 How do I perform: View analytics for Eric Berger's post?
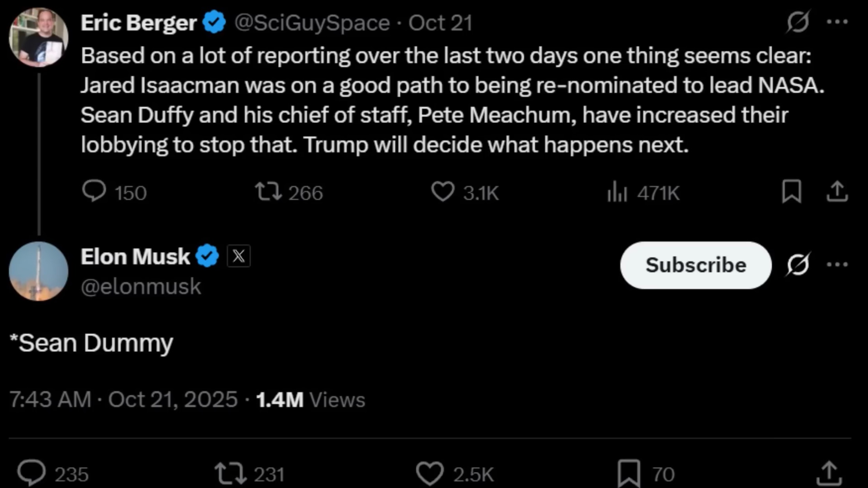[x=616, y=192]
